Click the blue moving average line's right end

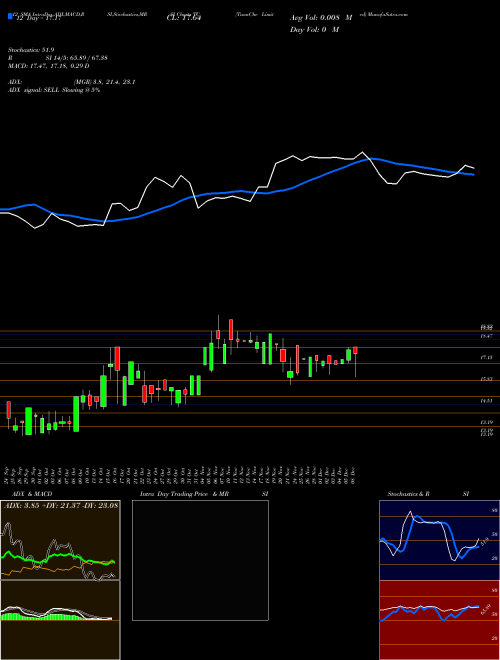(473, 174)
